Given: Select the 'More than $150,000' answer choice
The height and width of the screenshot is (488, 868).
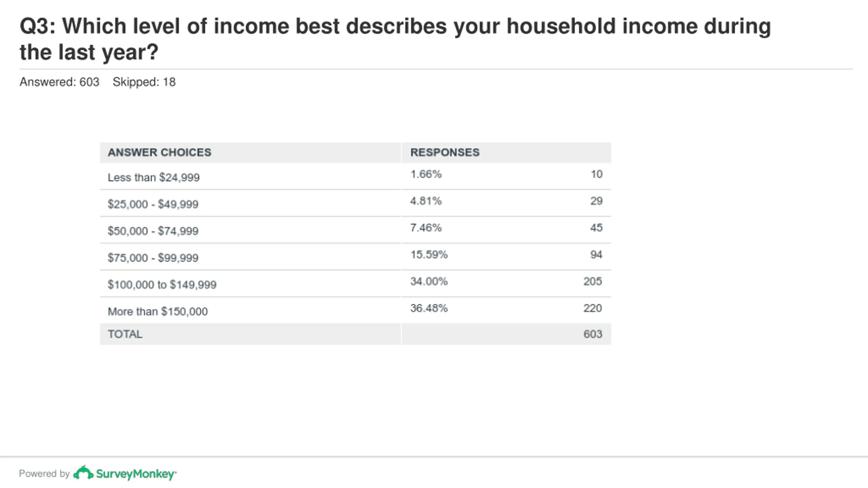Looking at the screenshot, I should click(158, 311).
